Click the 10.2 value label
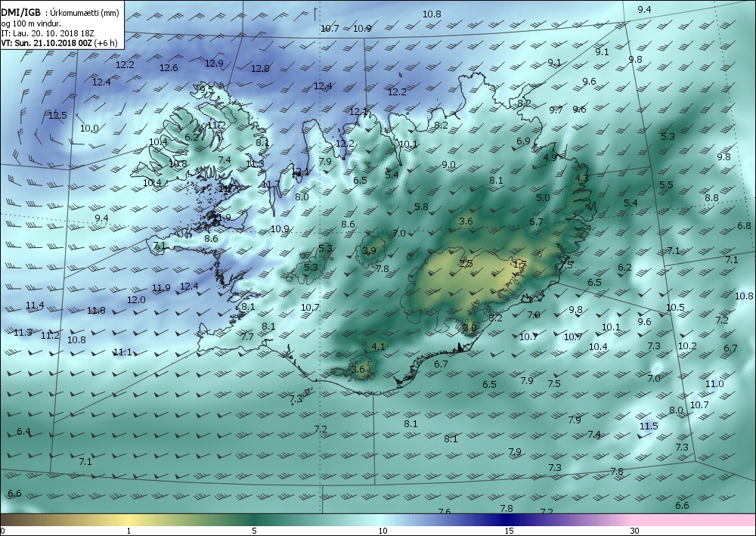Viewport: 756px width, 536px height. [687, 345]
